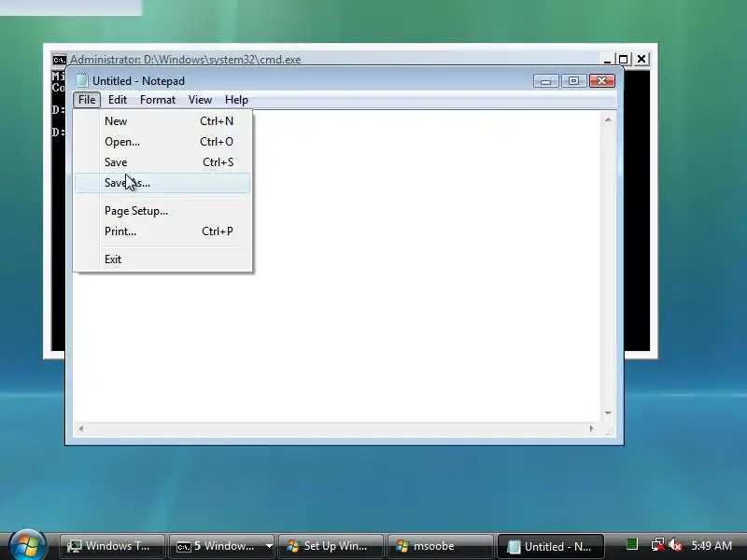Screen dimensions: 747x560
Task: Minimize the Notepad window
Action: 545,81
